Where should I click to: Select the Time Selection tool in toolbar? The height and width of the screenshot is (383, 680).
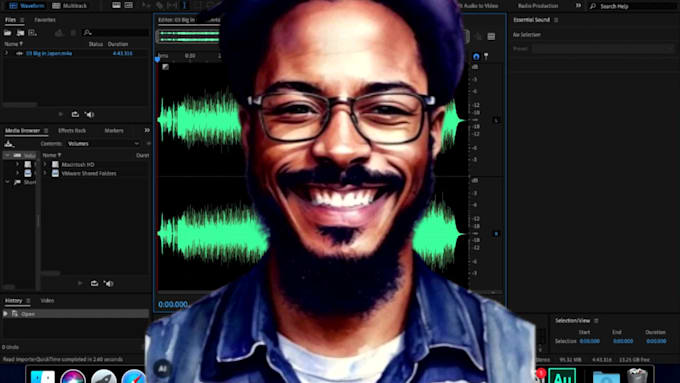[x=184, y=5]
